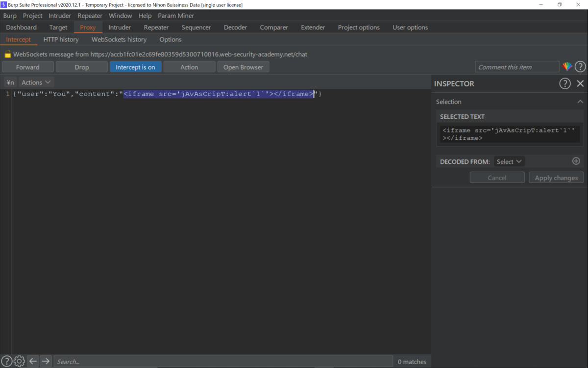Add a decoding with the plus icon
The width and height of the screenshot is (588, 368).
point(576,161)
